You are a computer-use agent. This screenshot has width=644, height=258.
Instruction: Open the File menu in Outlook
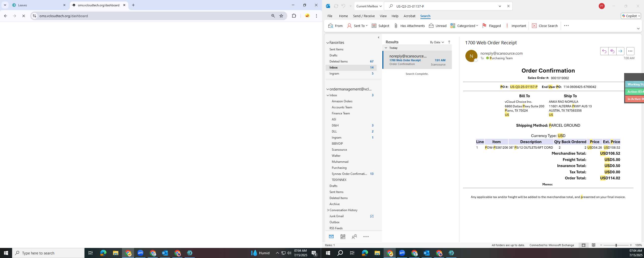pos(330,16)
